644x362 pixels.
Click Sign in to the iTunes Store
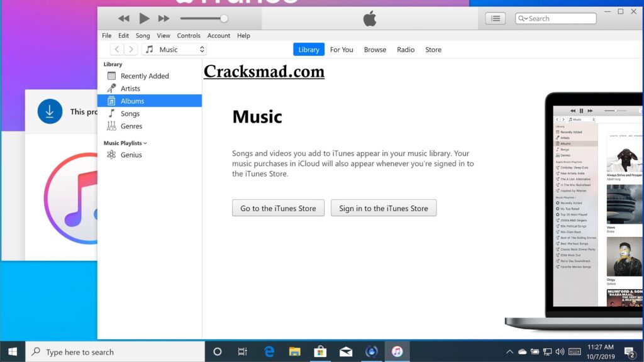point(384,208)
